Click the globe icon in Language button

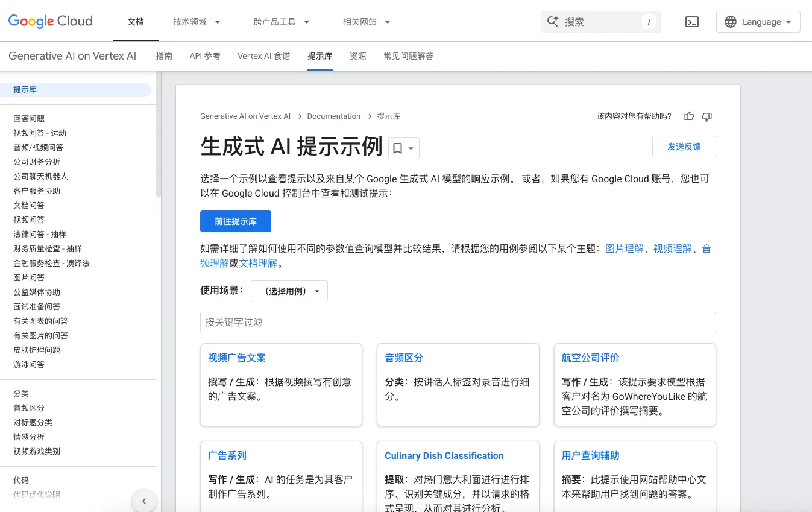tap(731, 22)
